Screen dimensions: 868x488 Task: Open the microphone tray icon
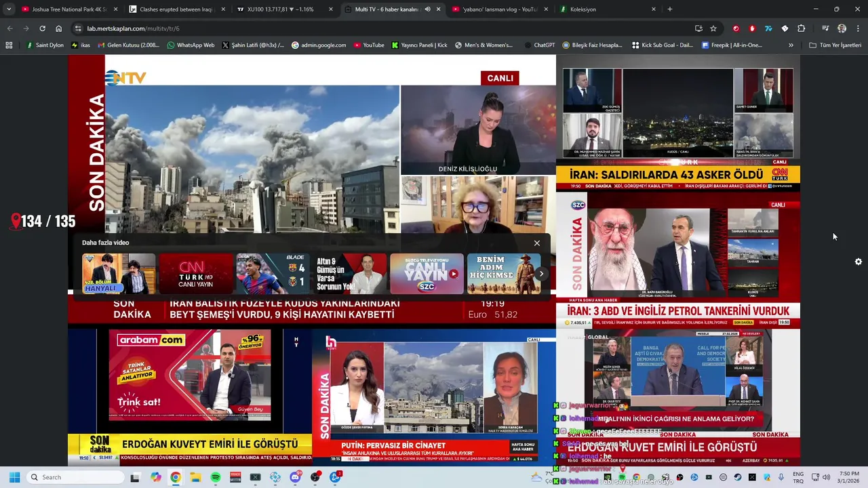(781, 477)
